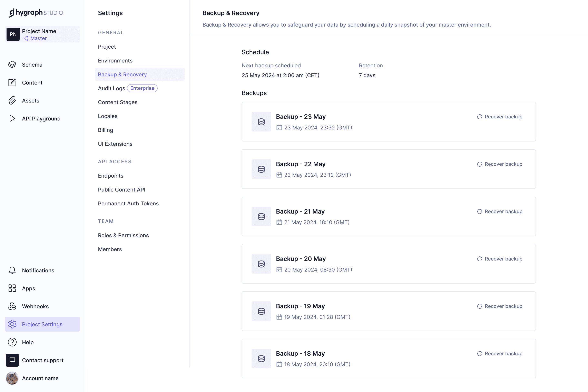Open API Playground play icon
Screen dimensions: 588x392
click(12, 118)
